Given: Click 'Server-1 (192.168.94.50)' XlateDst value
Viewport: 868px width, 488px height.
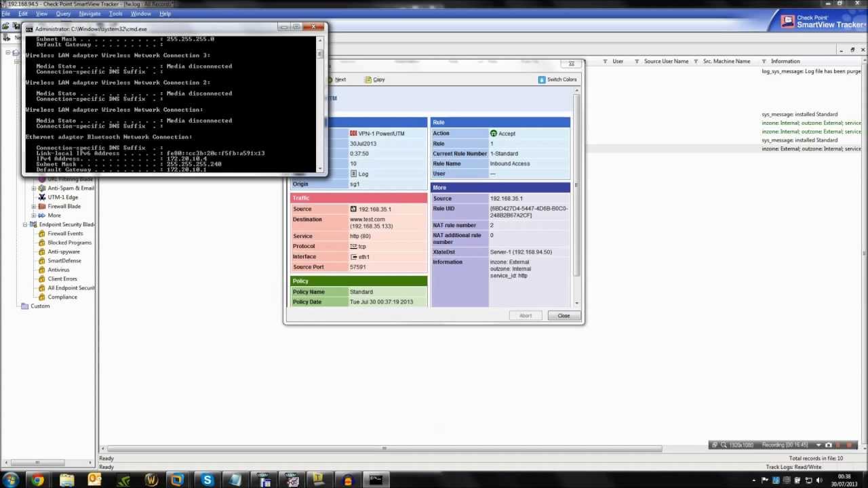Looking at the screenshot, I should pyautogui.click(x=521, y=252).
